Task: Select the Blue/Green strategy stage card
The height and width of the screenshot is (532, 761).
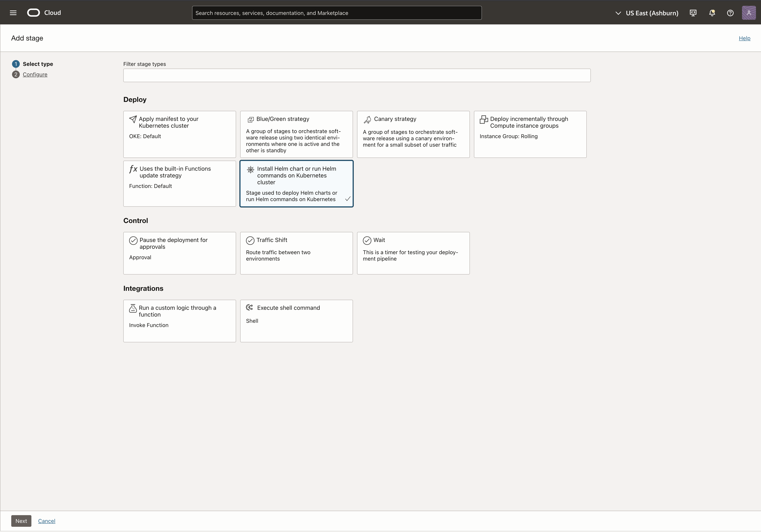Action: click(296, 134)
